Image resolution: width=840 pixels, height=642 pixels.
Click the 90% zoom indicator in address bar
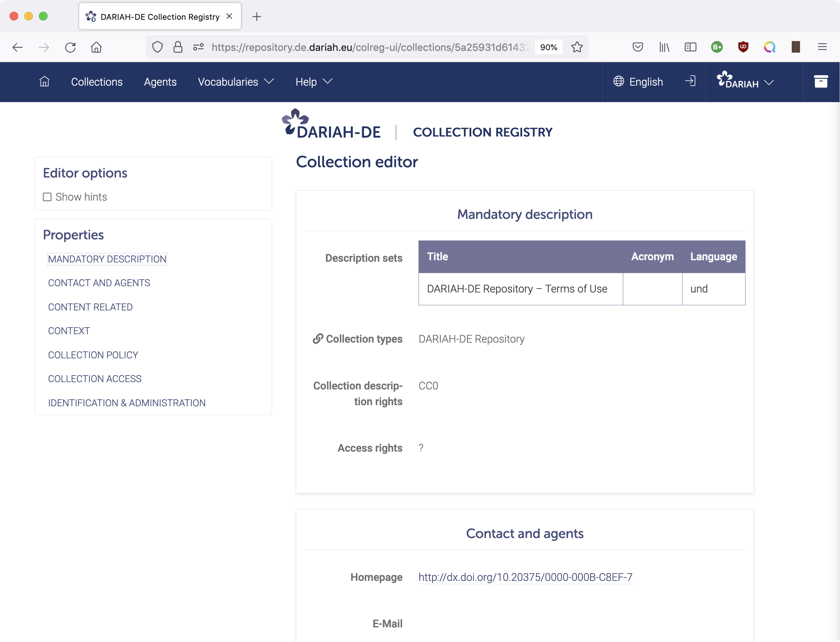tap(549, 47)
